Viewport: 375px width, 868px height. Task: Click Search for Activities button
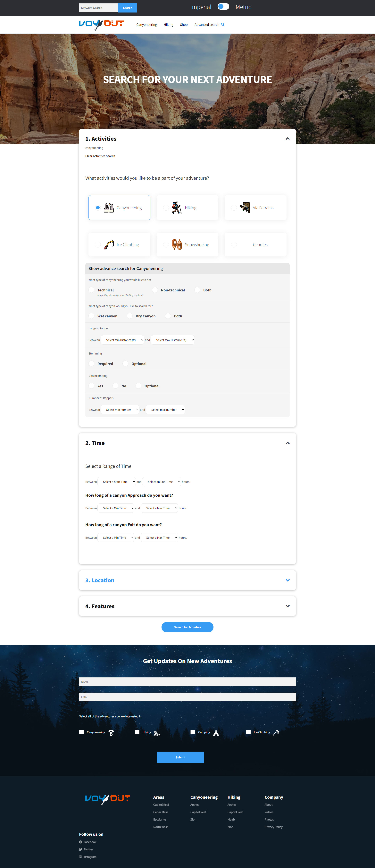tap(187, 627)
